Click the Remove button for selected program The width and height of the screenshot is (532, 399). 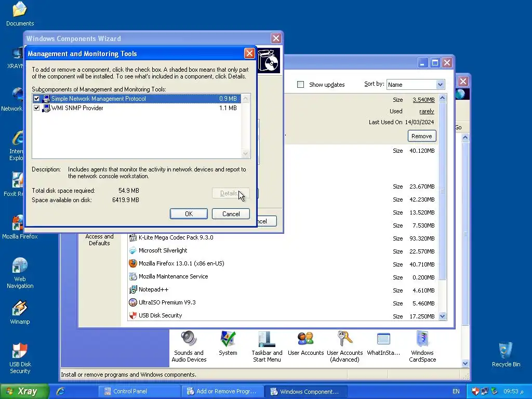coord(422,136)
